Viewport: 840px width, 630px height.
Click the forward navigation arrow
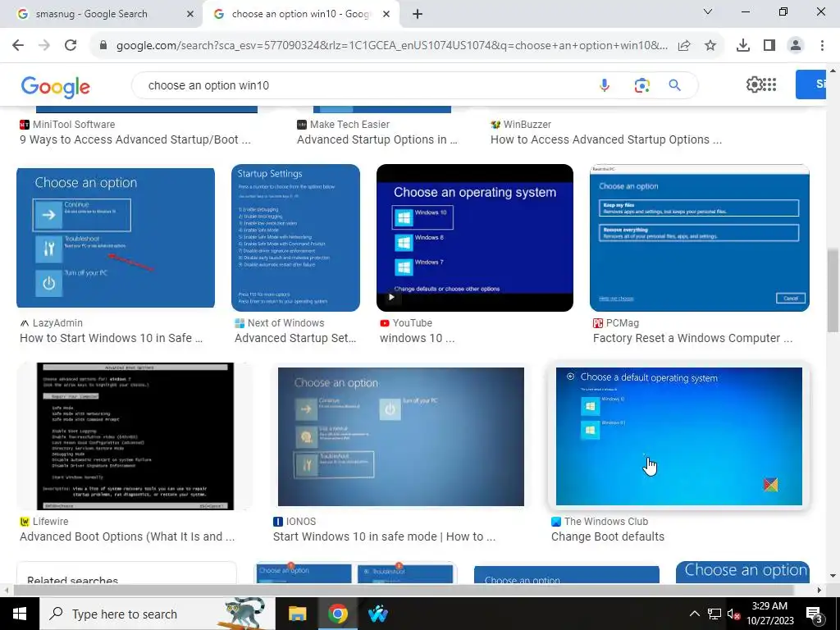[44, 45]
